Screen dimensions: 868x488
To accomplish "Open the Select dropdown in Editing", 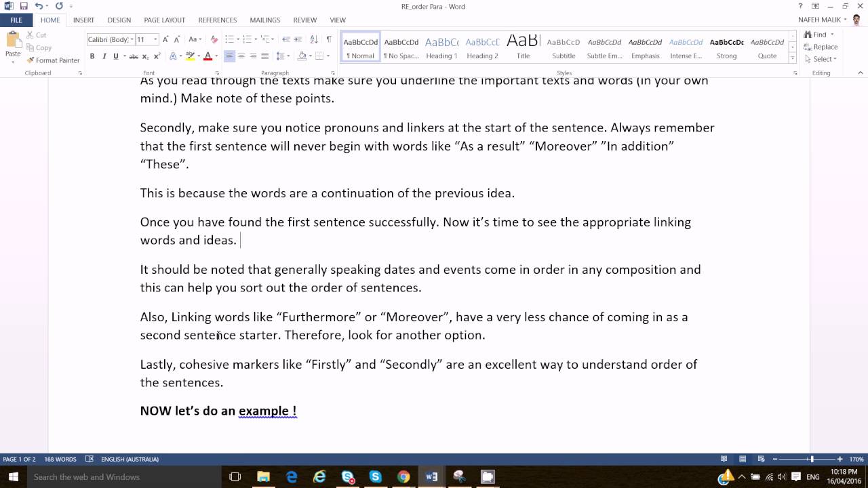I will [x=821, y=59].
